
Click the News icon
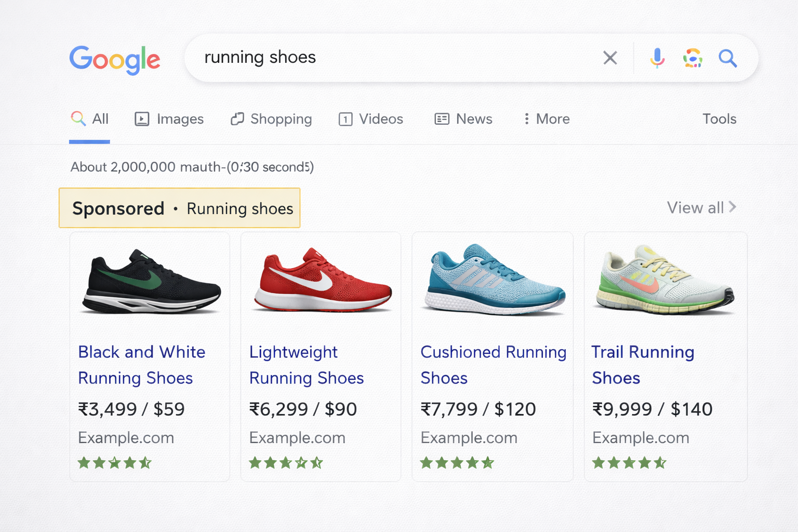441,119
